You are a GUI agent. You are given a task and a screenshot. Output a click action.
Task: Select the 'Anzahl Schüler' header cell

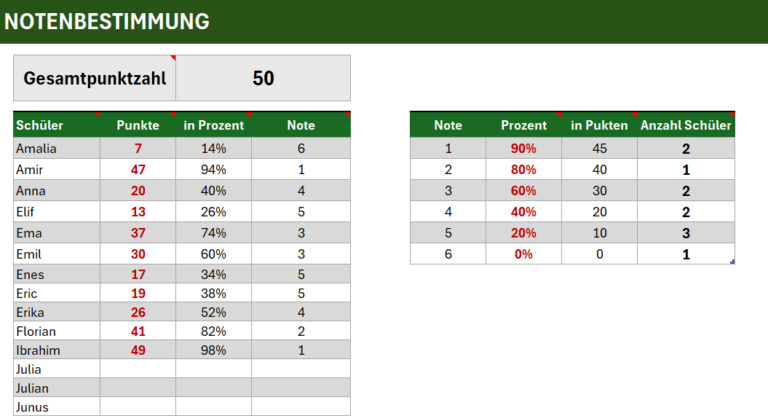tap(686, 125)
